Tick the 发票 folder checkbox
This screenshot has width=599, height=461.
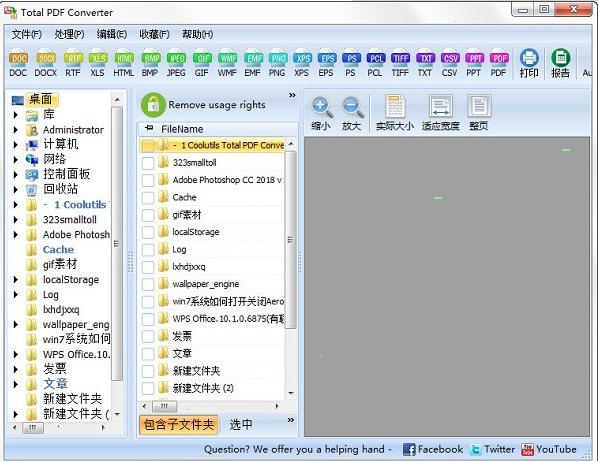point(147,336)
